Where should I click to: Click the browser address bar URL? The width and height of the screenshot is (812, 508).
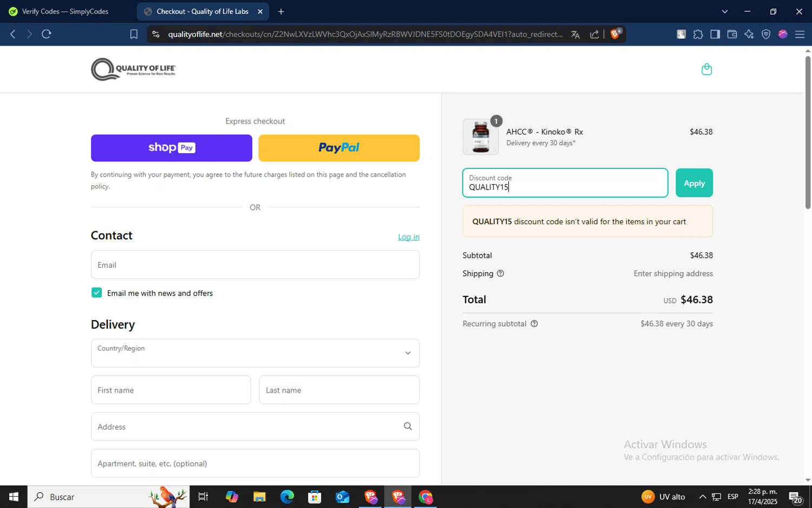click(x=365, y=34)
